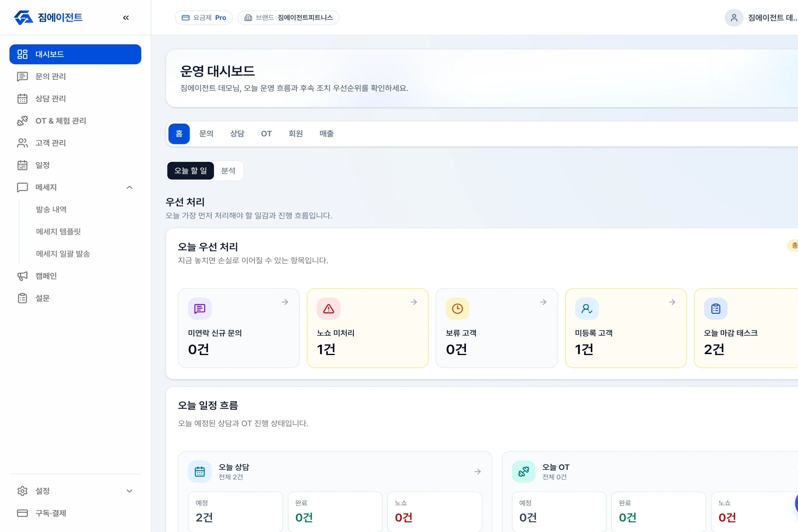Click 오늘 상담 완료 0건 box
Viewport: 798px width, 532px height.
tap(335, 512)
